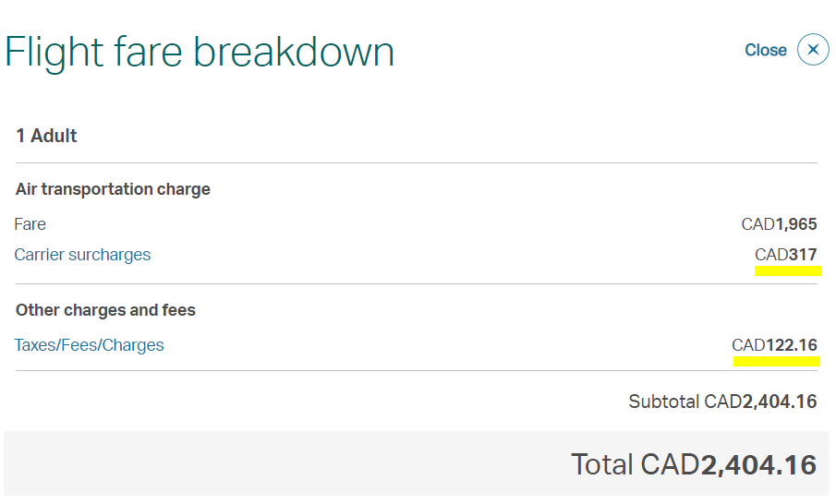This screenshot has width=836, height=504.
Task: Click the Air transportation charge section title
Action: [x=113, y=189]
